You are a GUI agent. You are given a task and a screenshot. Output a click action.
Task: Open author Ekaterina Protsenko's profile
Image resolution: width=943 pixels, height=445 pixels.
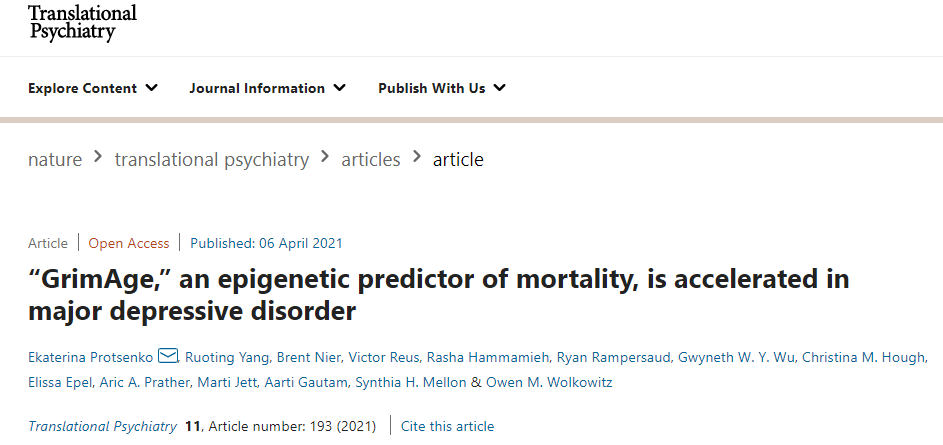tap(91, 357)
